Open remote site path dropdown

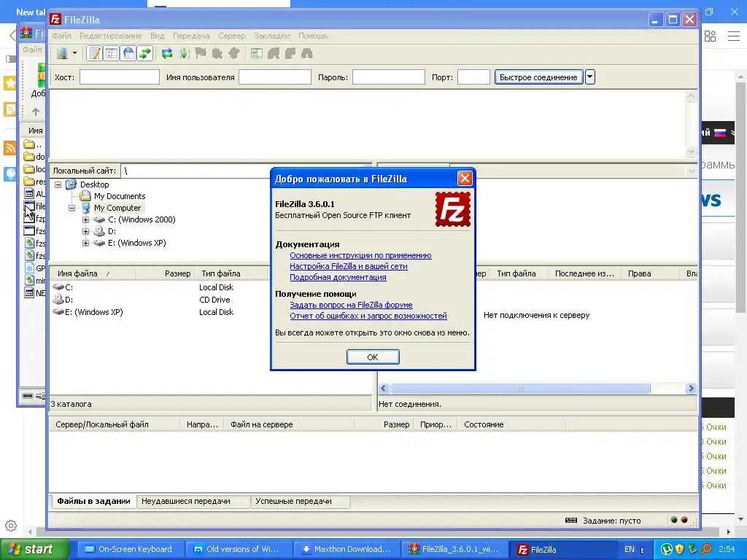(692, 171)
